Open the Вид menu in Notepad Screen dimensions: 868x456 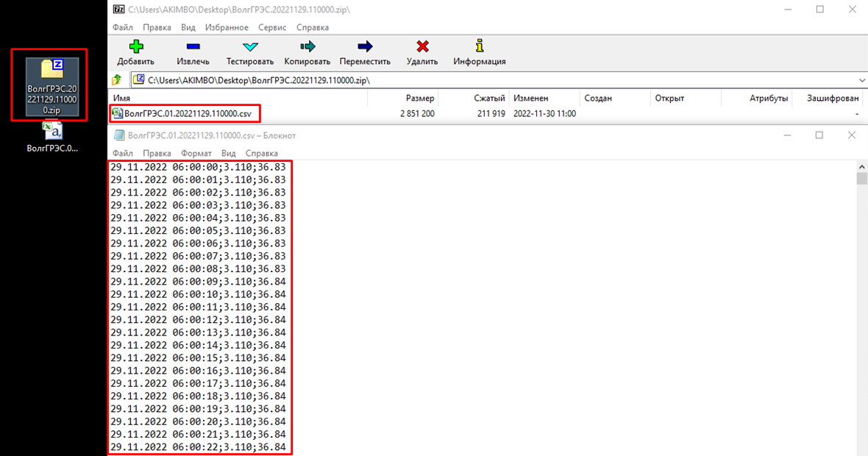(229, 153)
